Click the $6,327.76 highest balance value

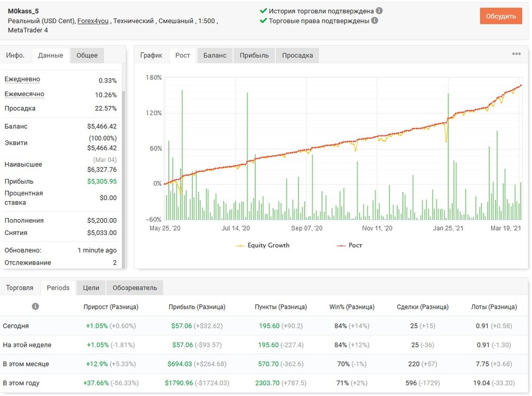[x=102, y=169]
